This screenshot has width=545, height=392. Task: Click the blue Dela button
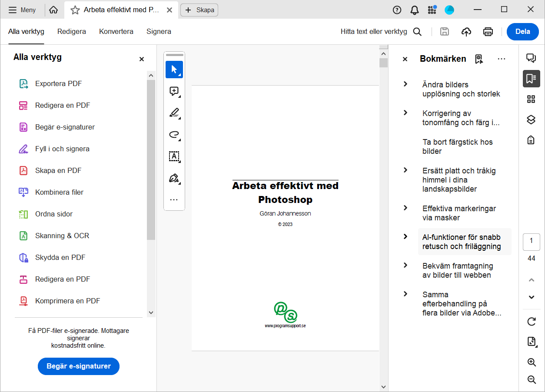pyautogui.click(x=522, y=32)
